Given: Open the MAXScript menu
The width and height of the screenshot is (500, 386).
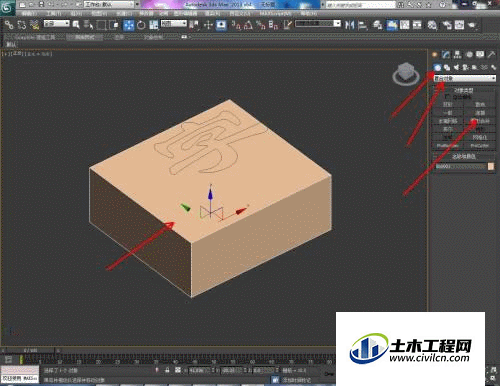Looking at the screenshot, I should click(275, 13).
